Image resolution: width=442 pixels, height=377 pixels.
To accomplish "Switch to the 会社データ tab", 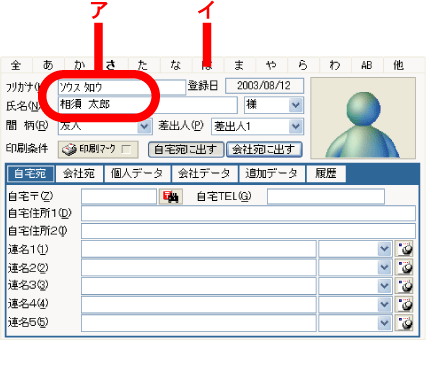I will point(204,174).
